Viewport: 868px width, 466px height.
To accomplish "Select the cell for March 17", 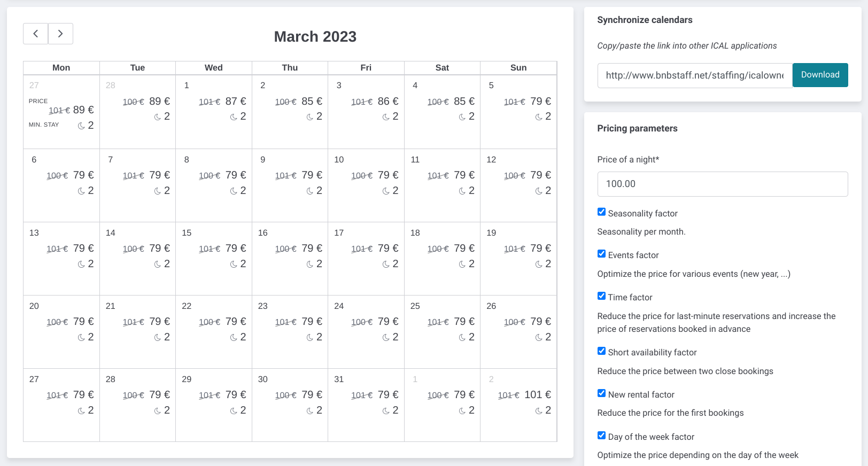I will coord(366,258).
